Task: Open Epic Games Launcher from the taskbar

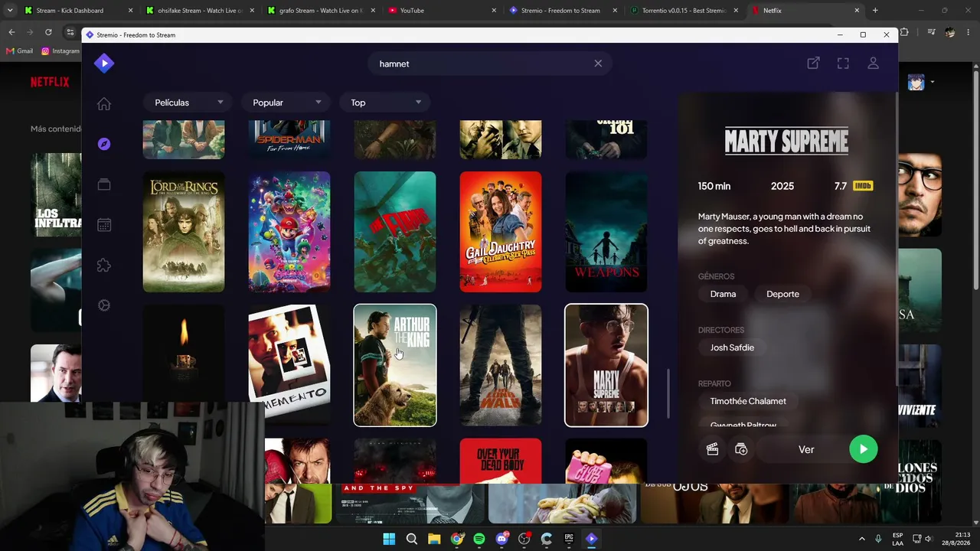Action: click(x=569, y=539)
